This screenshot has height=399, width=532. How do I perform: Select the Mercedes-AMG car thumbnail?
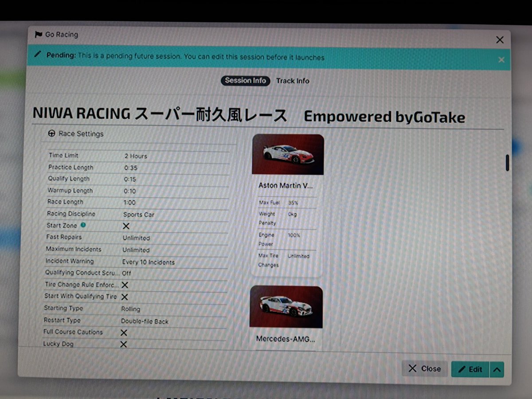point(286,307)
